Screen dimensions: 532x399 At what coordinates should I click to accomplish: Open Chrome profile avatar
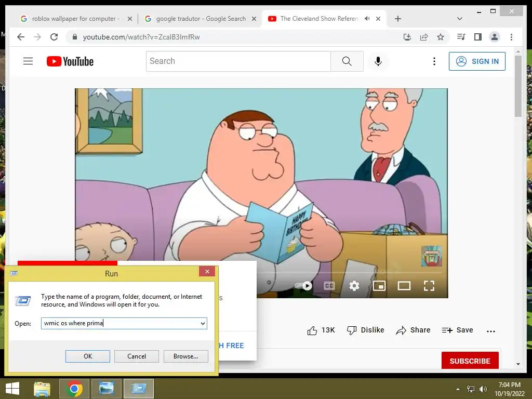click(x=495, y=37)
